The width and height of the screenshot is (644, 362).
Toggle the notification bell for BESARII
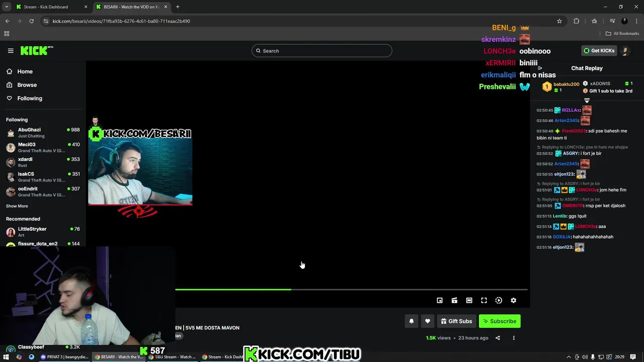[411, 321]
